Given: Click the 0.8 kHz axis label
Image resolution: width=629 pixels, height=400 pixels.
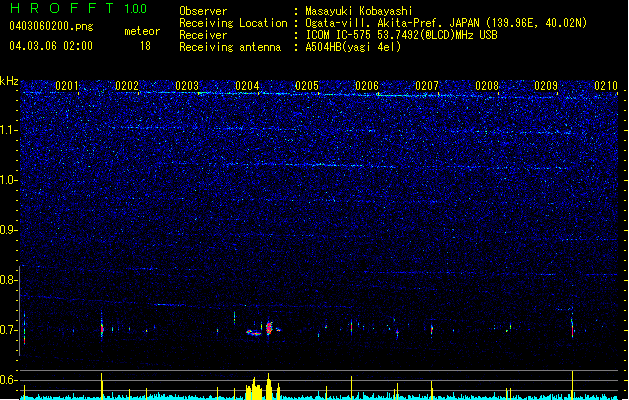Looking at the screenshot, I should pos(8,280).
